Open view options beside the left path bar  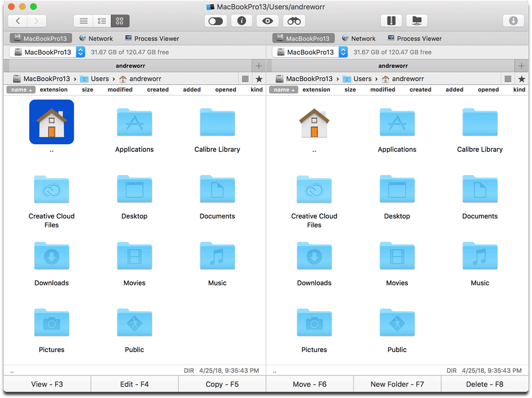click(x=245, y=78)
